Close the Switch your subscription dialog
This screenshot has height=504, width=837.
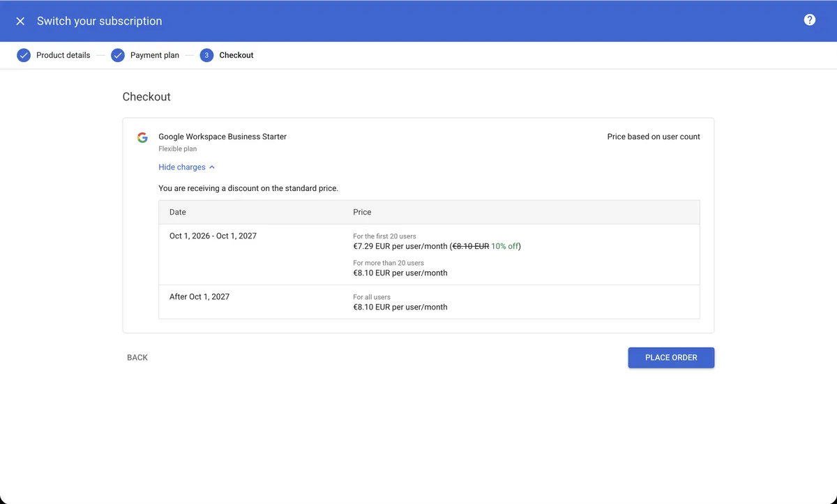(20, 21)
